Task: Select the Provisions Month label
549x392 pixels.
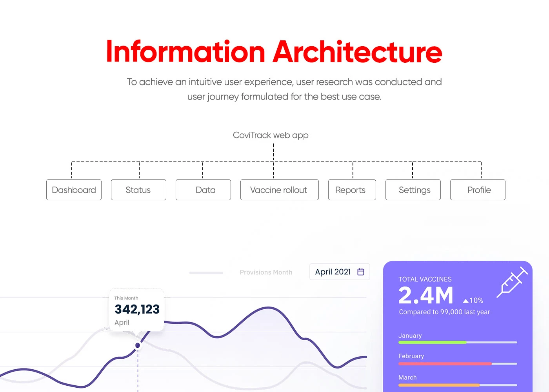Action: coord(266,272)
